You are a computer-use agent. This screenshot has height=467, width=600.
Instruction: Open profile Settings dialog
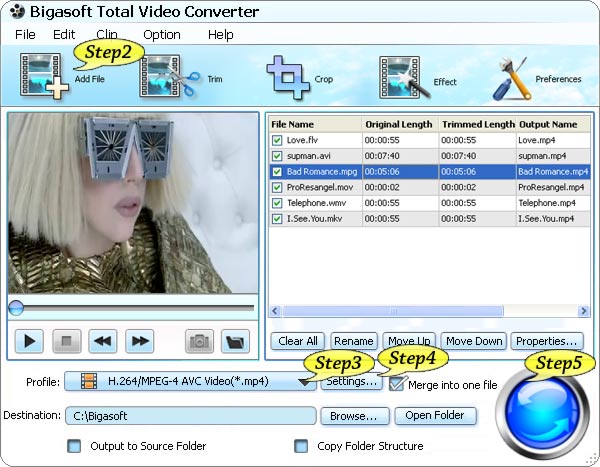[x=351, y=382]
